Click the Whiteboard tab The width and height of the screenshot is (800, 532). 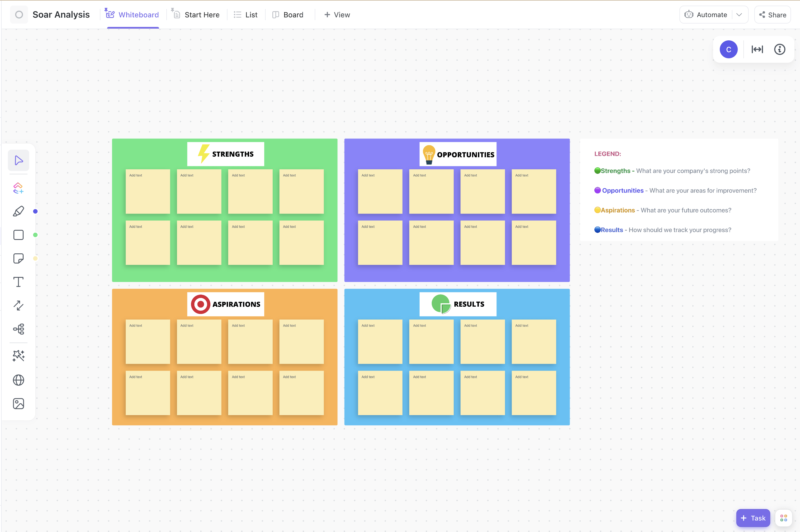pyautogui.click(x=132, y=14)
